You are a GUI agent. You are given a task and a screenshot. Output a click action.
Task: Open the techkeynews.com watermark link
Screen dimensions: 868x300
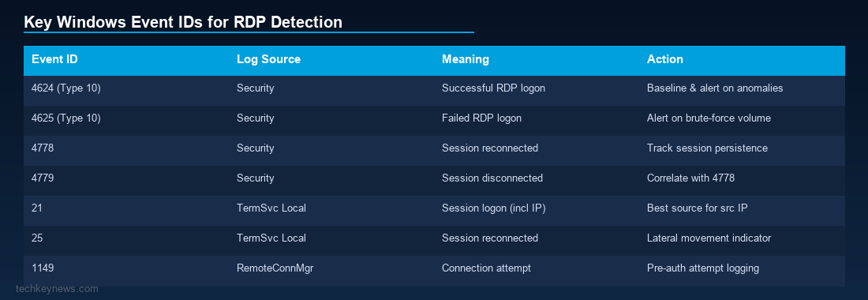pos(57,288)
